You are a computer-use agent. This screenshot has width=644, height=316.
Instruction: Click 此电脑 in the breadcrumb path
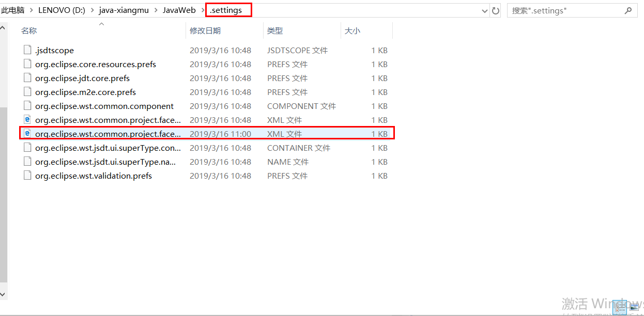[x=13, y=10]
